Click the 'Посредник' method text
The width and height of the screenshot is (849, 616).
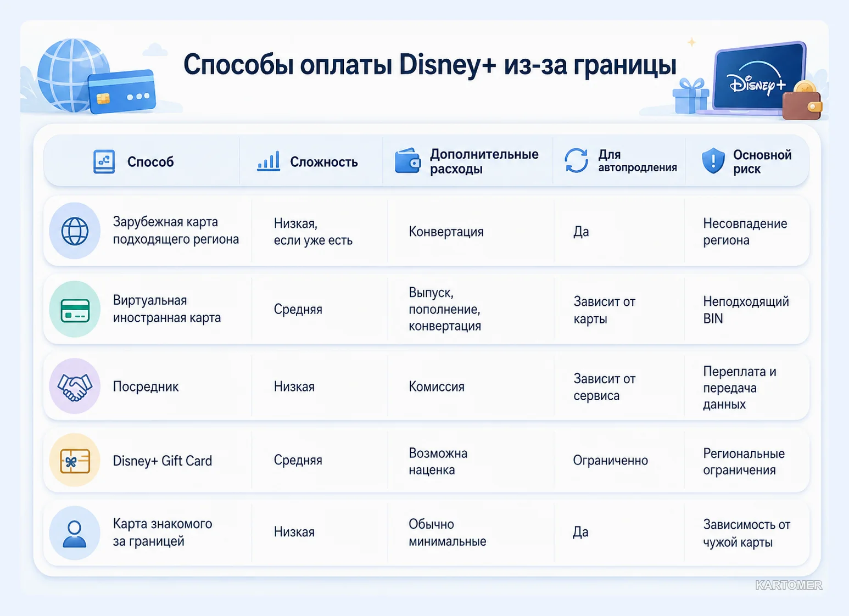point(146,387)
